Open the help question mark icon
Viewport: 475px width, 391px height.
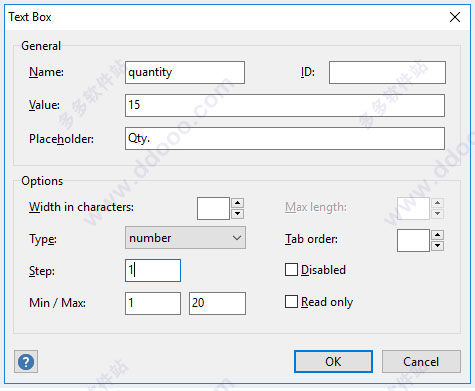[x=26, y=362]
